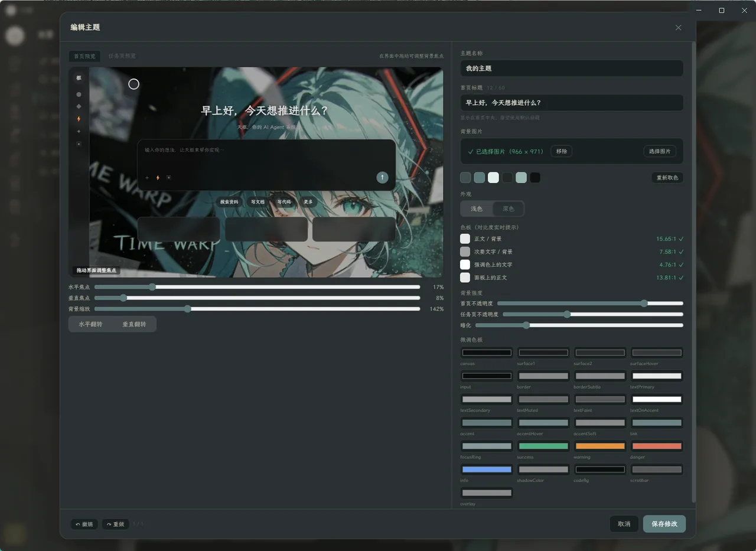Click the 强调色上的文字 color swatch
756x551 pixels.
[465, 265]
